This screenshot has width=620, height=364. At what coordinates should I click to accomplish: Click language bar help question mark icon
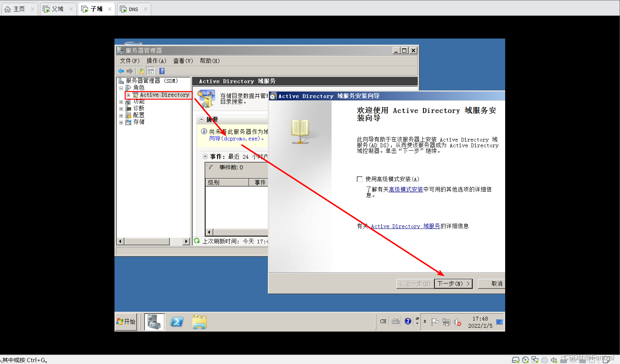(408, 321)
